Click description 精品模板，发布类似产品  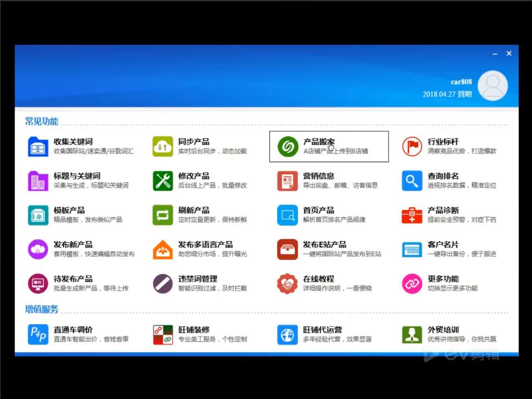pos(88,220)
